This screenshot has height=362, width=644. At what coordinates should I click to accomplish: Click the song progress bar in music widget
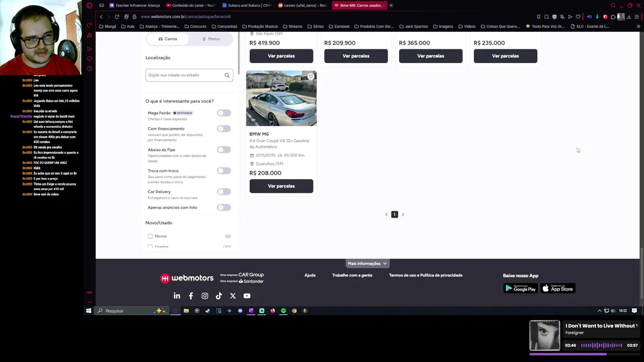[x=584, y=354]
